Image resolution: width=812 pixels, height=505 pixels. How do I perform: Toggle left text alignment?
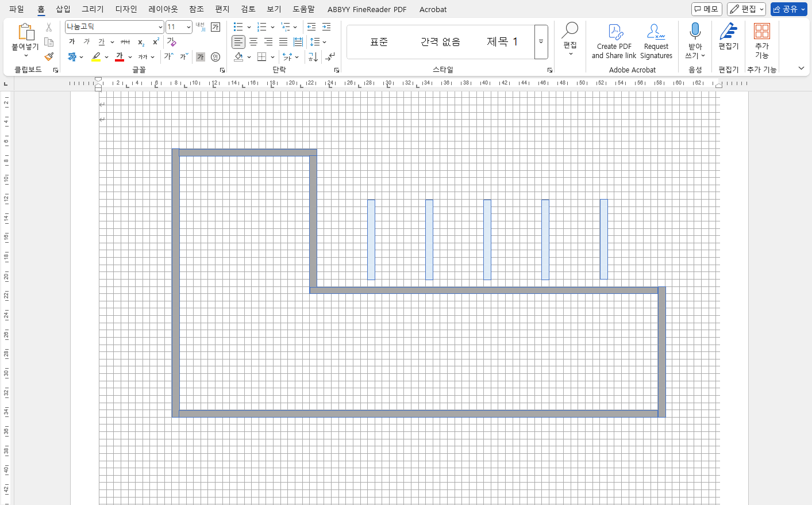[x=238, y=42]
